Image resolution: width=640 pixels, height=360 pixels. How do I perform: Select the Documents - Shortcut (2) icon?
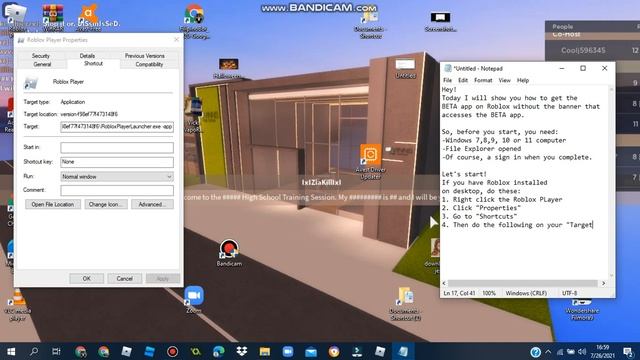(405, 304)
